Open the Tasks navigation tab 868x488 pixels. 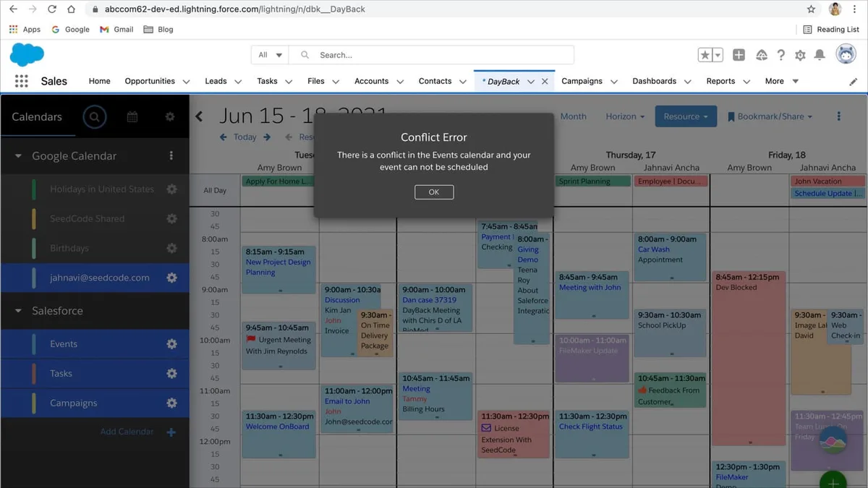[267, 81]
